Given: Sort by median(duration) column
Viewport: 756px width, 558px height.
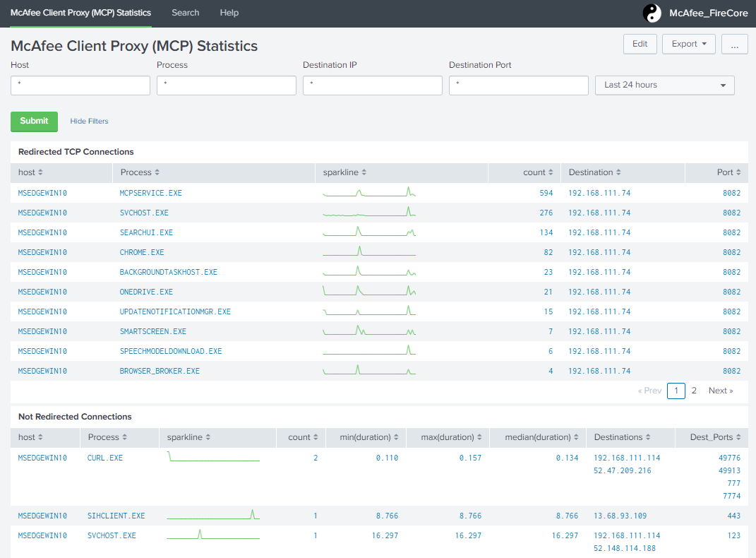Looking at the screenshot, I should 541,437.
